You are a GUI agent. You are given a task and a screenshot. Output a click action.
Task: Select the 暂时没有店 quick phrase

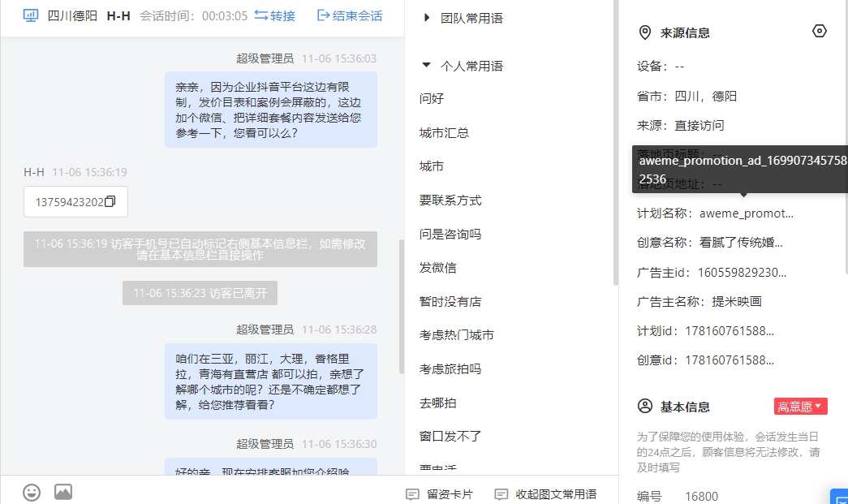[450, 301]
